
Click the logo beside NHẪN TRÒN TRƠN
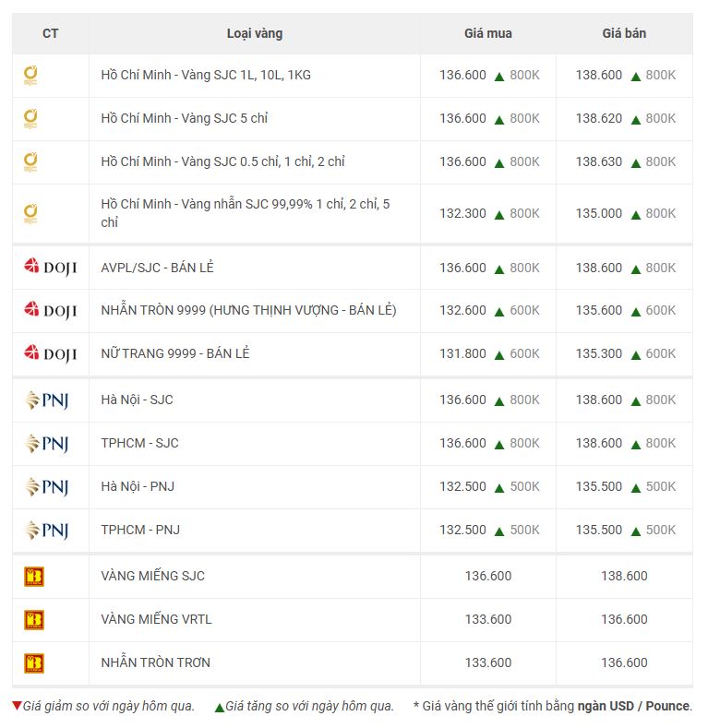[x=34, y=662]
